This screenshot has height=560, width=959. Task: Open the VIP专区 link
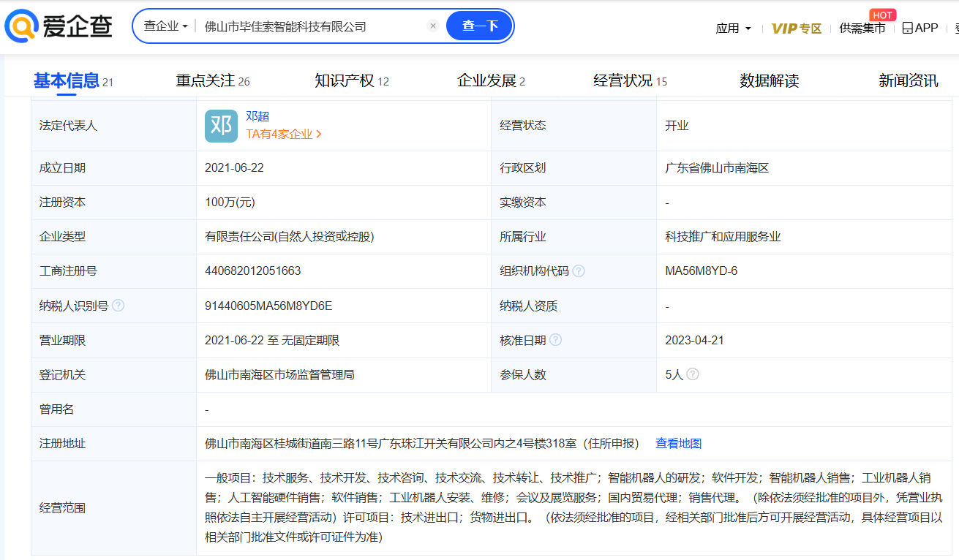797,29
